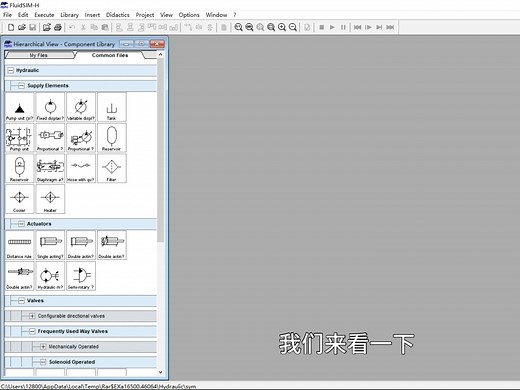The width and height of the screenshot is (520, 390).
Task: Switch to the My Files tab
Action: point(39,55)
